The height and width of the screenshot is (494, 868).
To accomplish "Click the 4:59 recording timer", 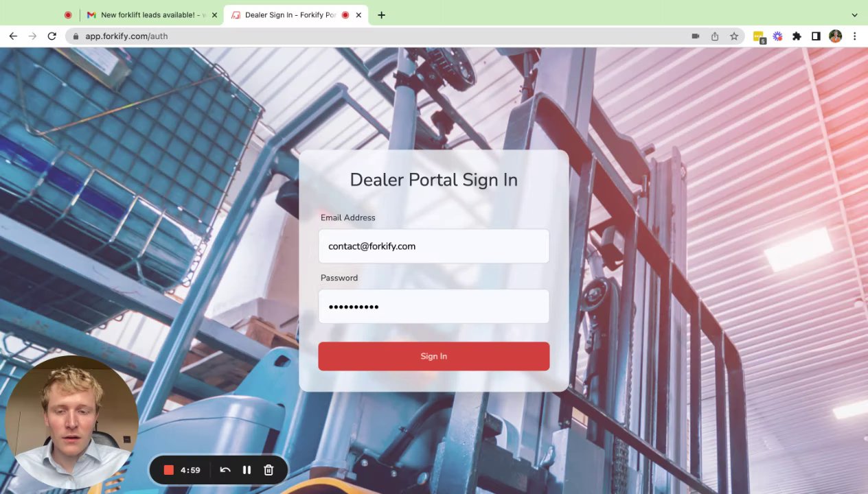I will pos(190,470).
